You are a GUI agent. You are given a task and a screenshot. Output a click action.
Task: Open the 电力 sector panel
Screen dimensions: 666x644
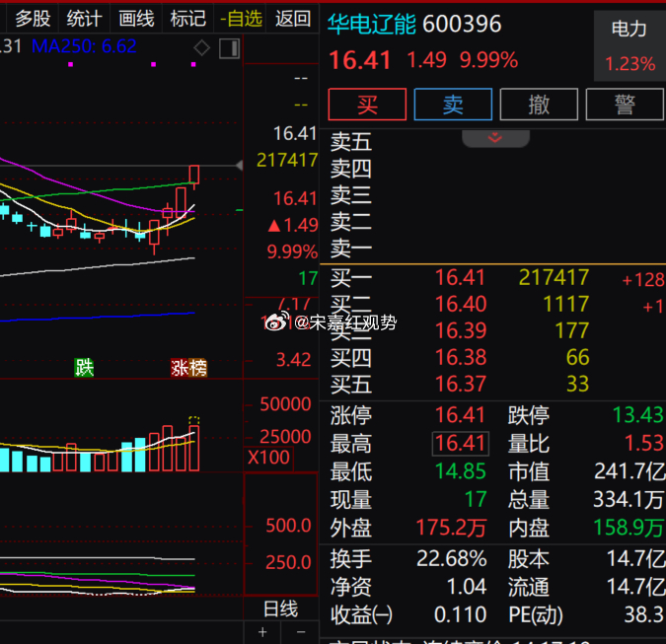click(629, 45)
